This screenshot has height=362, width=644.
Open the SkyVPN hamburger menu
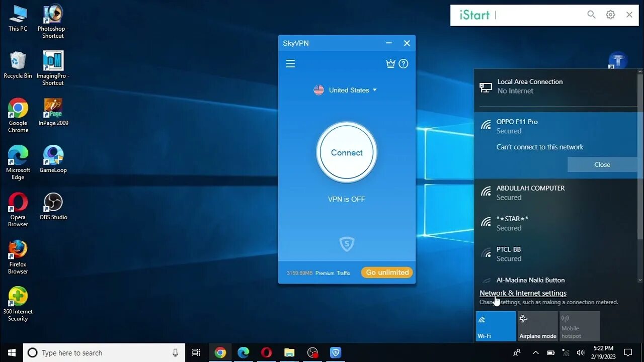(290, 64)
